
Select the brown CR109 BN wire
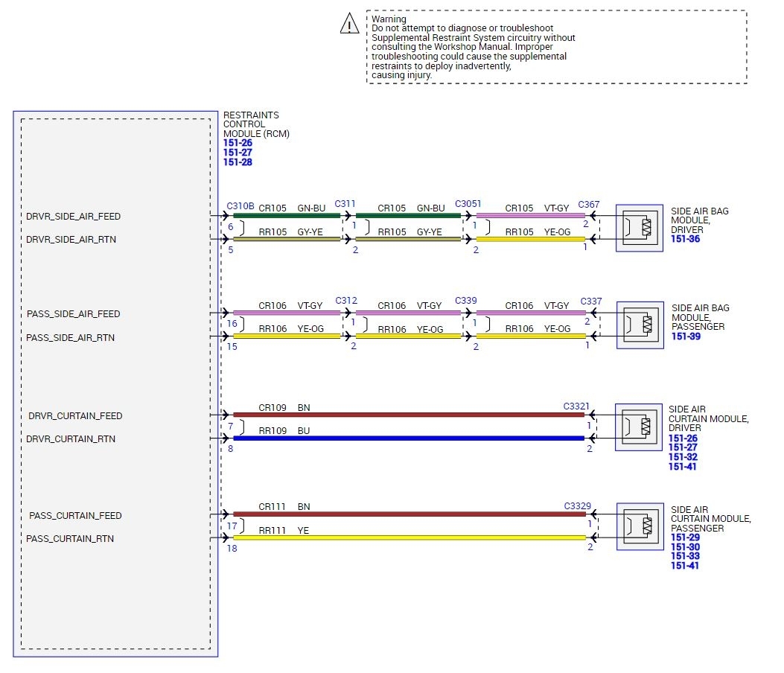[409, 415]
